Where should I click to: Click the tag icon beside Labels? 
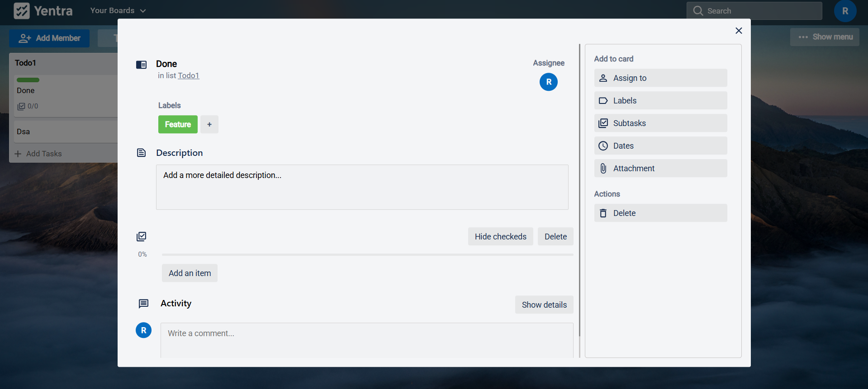[603, 101]
